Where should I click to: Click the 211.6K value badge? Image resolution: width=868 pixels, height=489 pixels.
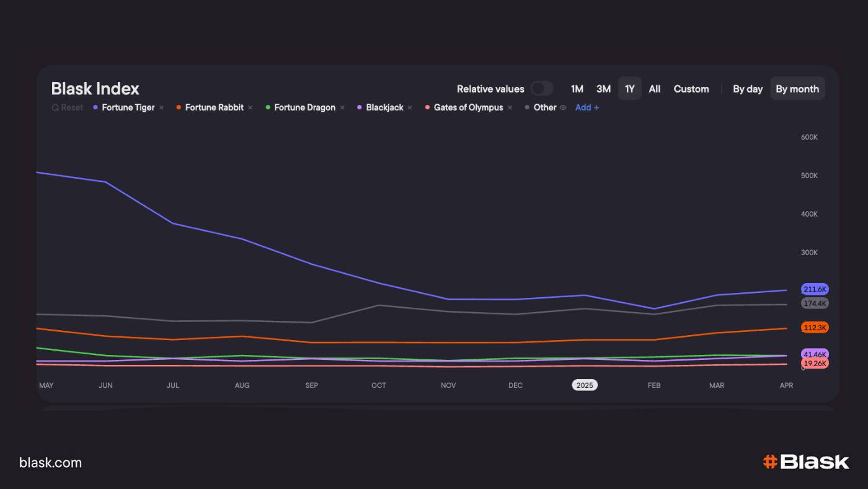(815, 289)
